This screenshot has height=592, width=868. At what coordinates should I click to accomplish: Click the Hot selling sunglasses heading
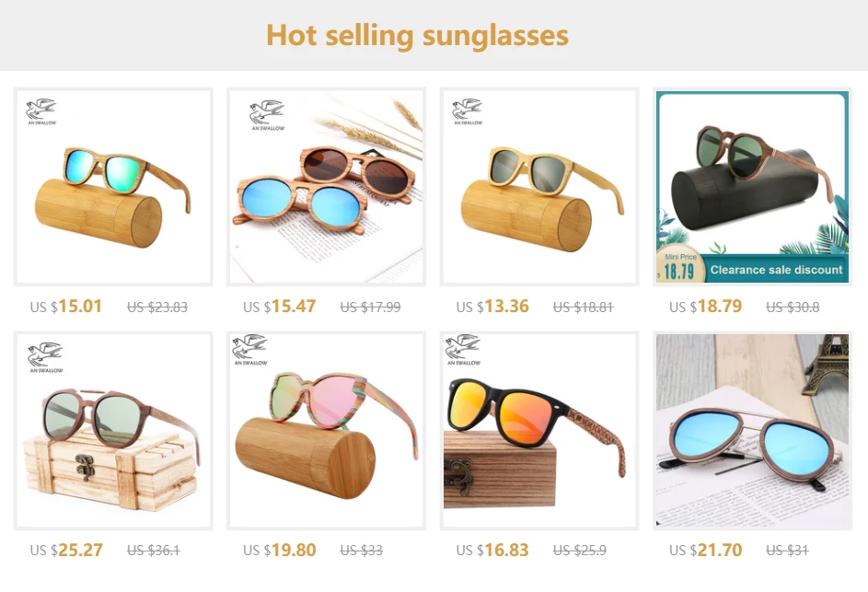[417, 35]
